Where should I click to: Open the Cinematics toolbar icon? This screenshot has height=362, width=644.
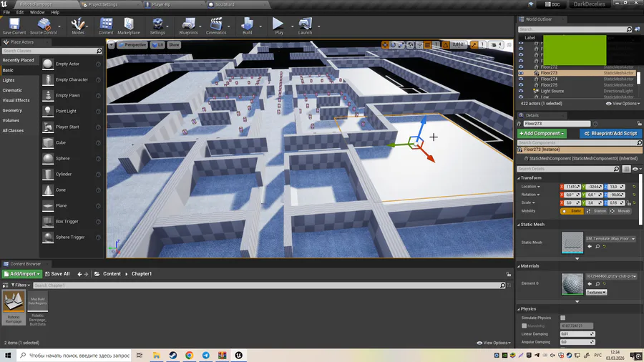click(216, 26)
